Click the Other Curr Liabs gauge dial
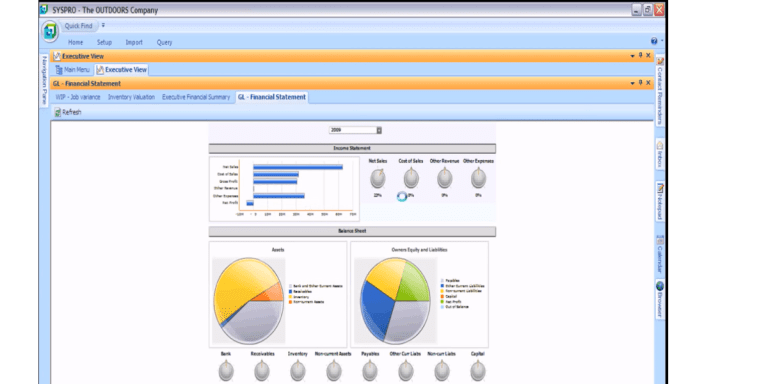This screenshot has height=384, width=768. (406, 371)
